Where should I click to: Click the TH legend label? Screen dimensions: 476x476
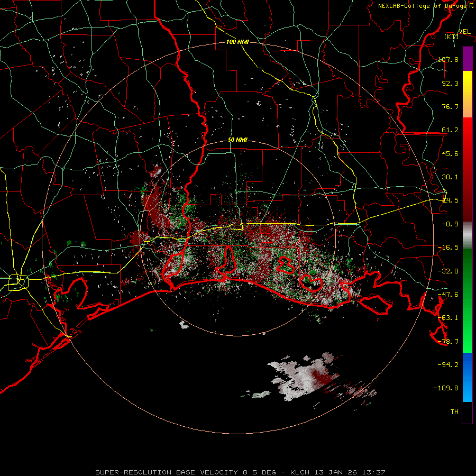click(x=454, y=412)
